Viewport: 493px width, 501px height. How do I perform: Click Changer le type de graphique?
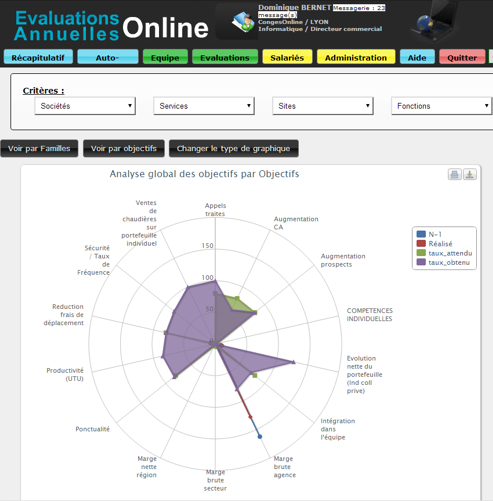[233, 148]
